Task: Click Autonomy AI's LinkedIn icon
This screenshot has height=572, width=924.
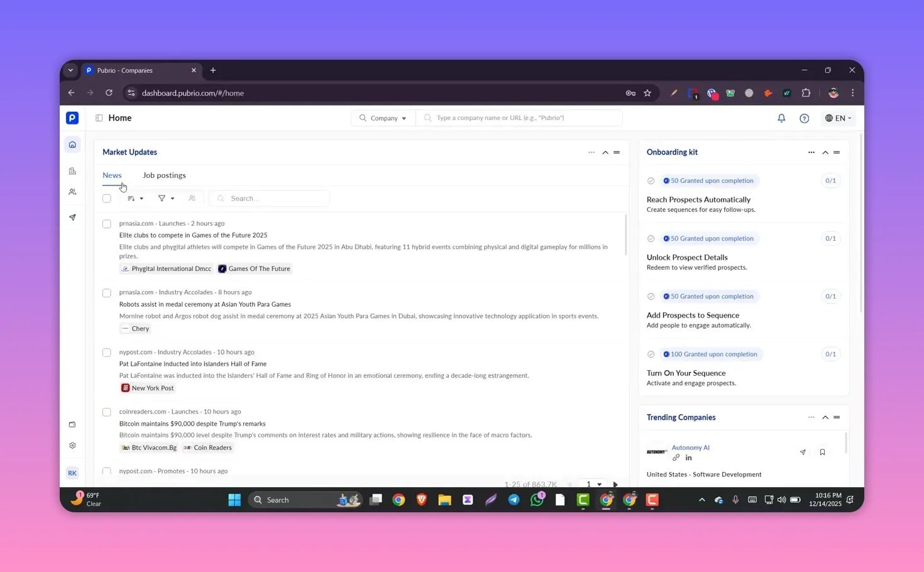Action: click(688, 458)
